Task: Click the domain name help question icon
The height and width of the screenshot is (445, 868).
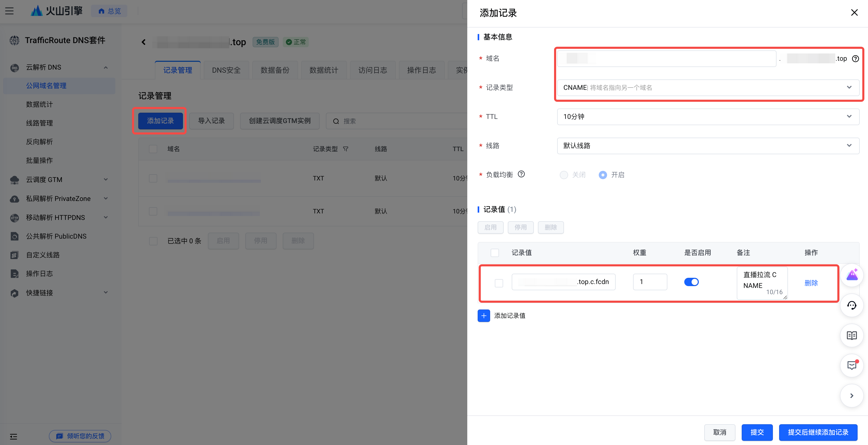Action: 855,59
